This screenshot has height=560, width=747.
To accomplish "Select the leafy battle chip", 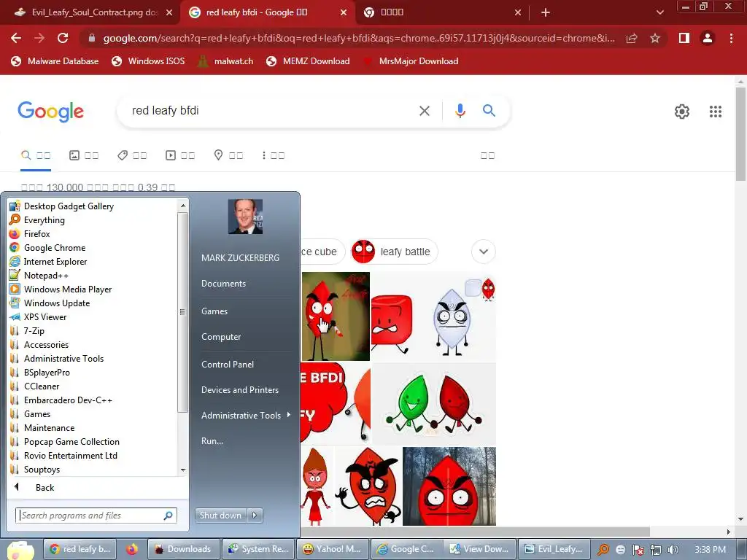I will [394, 252].
